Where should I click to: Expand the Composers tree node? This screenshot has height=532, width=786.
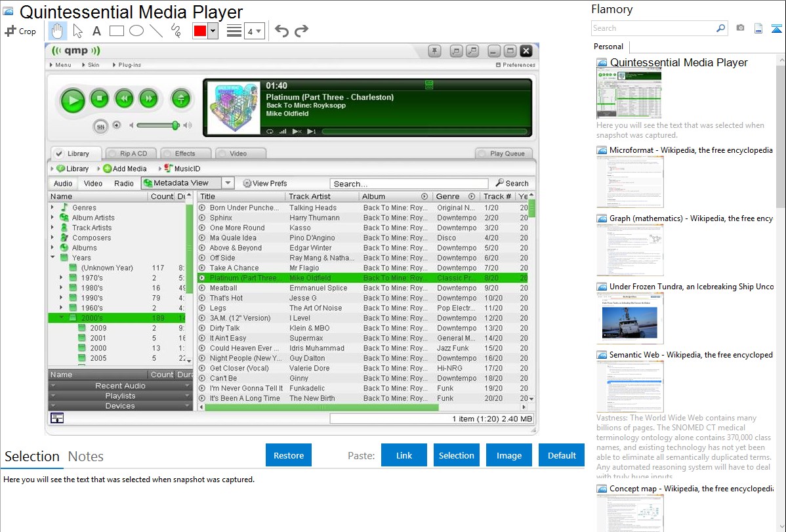click(x=52, y=237)
